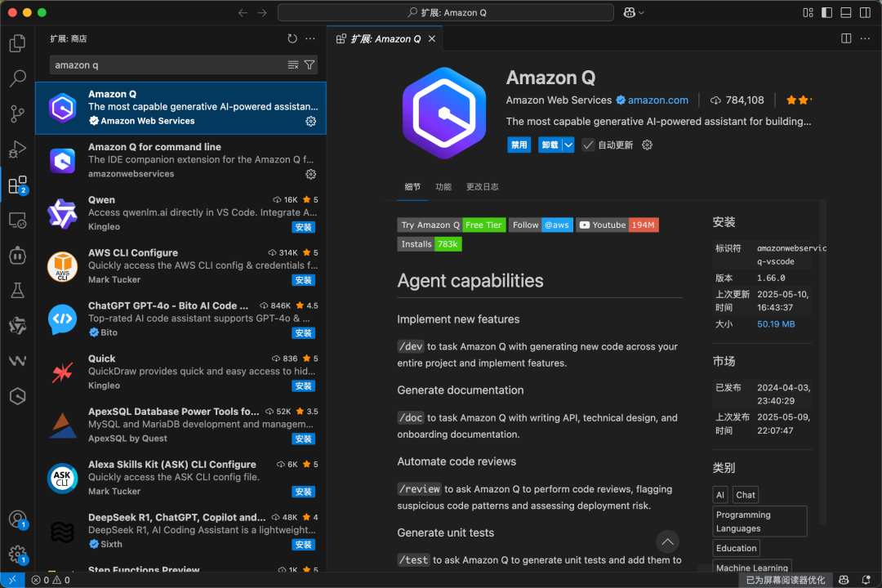Open Run and Debug view

click(x=17, y=149)
